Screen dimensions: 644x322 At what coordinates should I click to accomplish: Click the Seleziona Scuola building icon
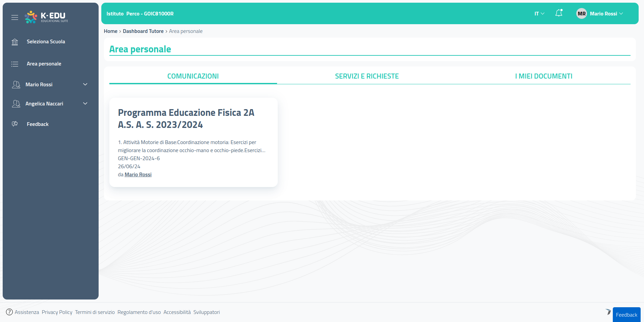coord(15,42)
